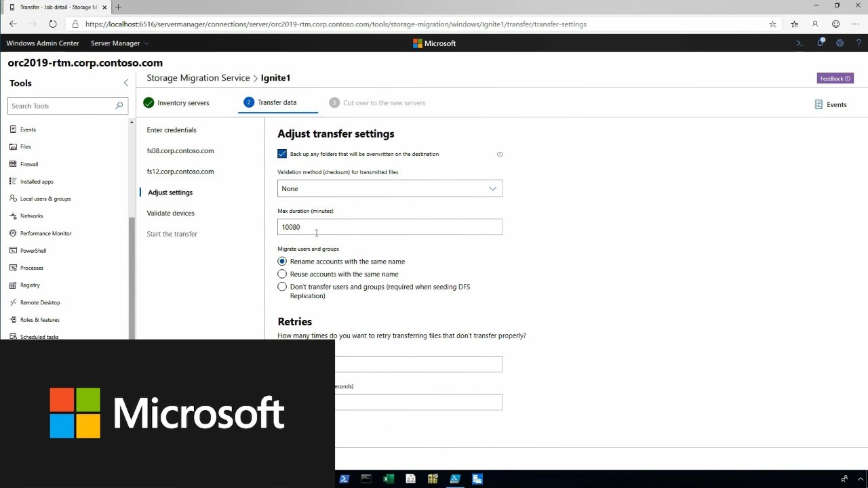Open Validate devices section

point(171,213)
